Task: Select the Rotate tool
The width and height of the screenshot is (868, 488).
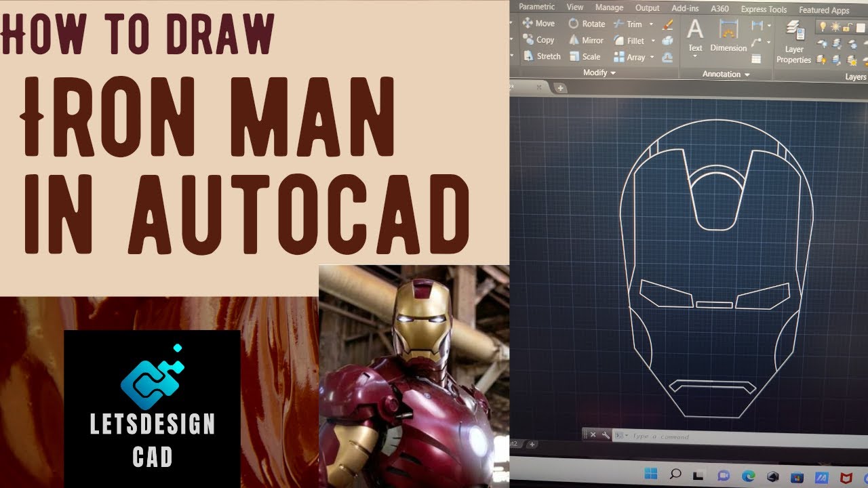Action: pos(587,24)
